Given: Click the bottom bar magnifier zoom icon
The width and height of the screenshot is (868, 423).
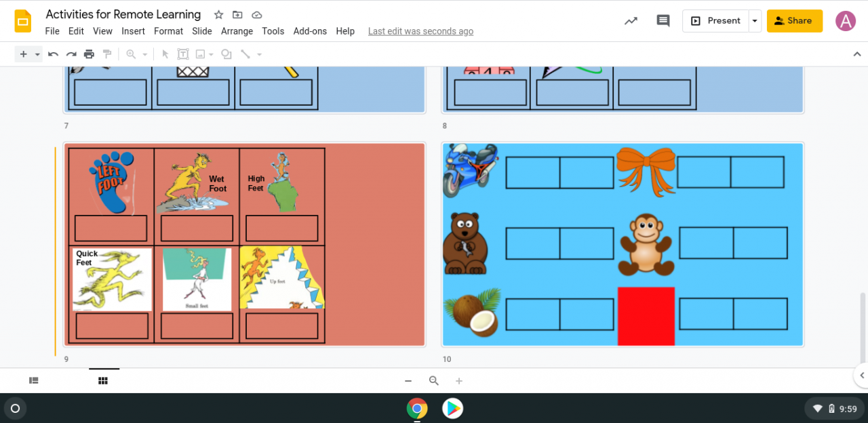Looking at the screenshot, I should [x=434, y=381].
